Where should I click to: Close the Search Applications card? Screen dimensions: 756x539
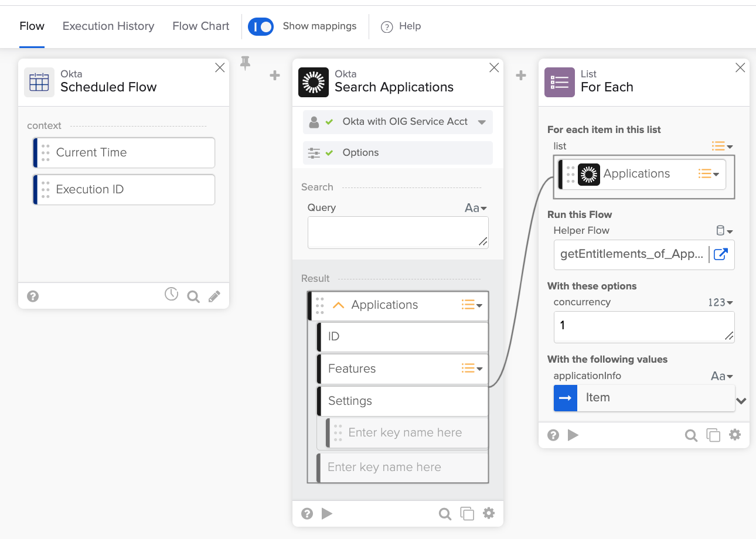click(x=494, y=68)
